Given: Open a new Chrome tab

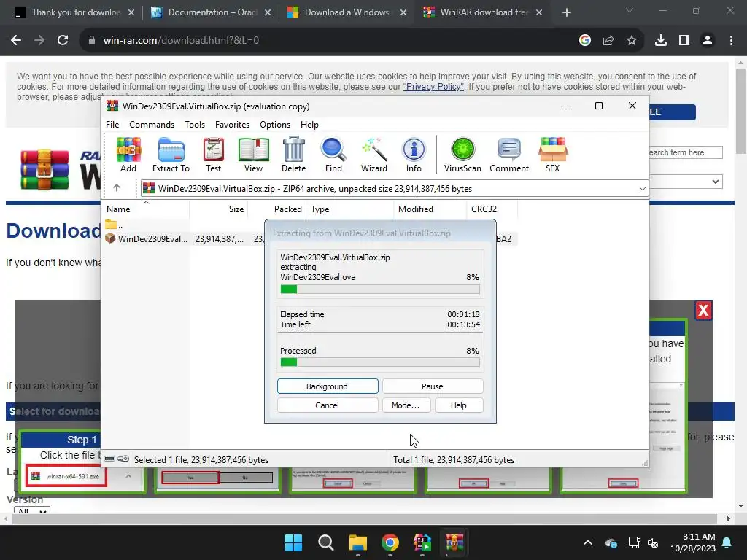Looking at the screenshot, I should coord(566,12).
